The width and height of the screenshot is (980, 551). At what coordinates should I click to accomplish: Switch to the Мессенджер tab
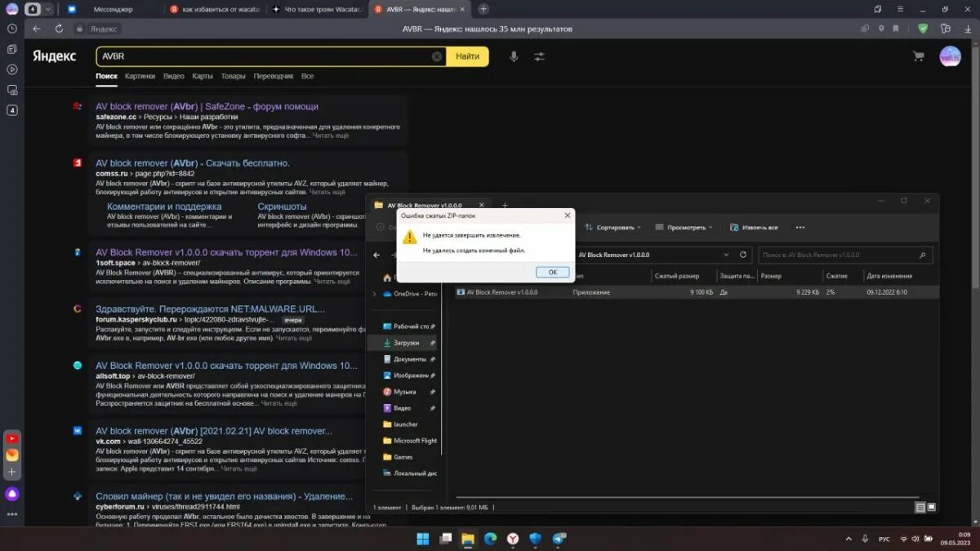pos(111,9)
